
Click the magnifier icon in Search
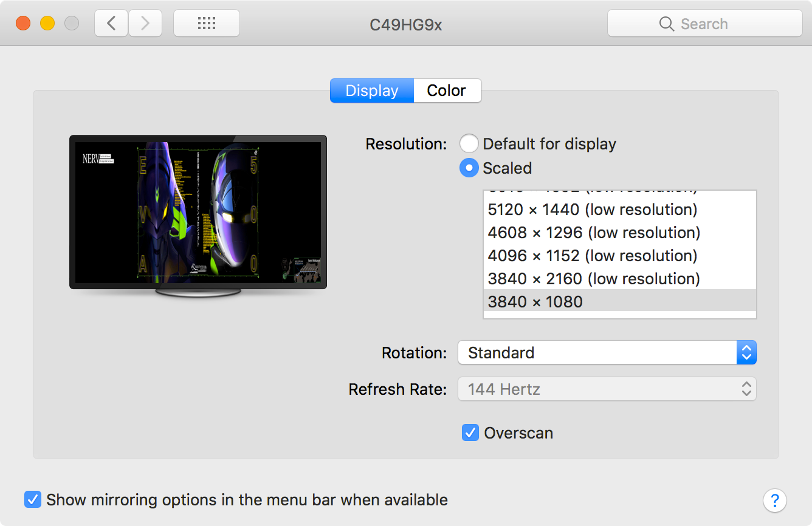(x=667, y=24)
